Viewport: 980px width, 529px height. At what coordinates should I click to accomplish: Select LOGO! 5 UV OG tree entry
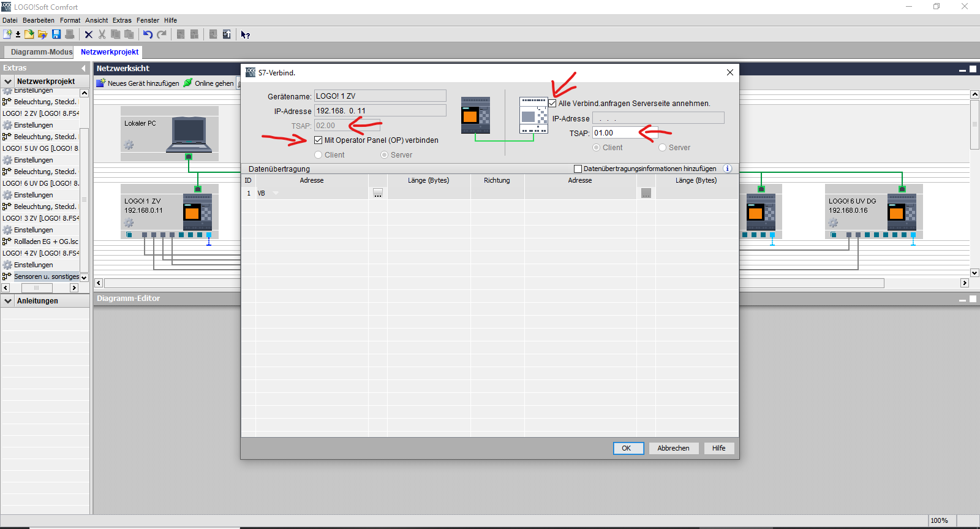pos(40,148)
